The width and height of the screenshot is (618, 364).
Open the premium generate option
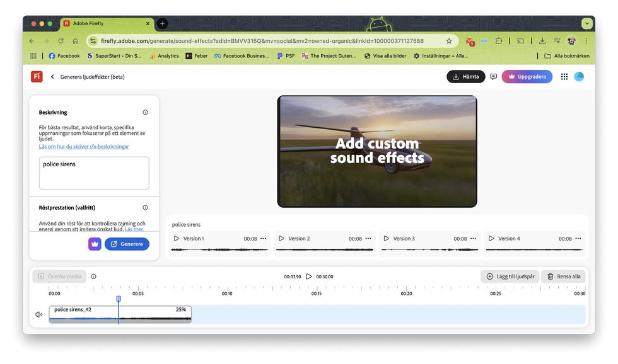[x=95, y=244]
